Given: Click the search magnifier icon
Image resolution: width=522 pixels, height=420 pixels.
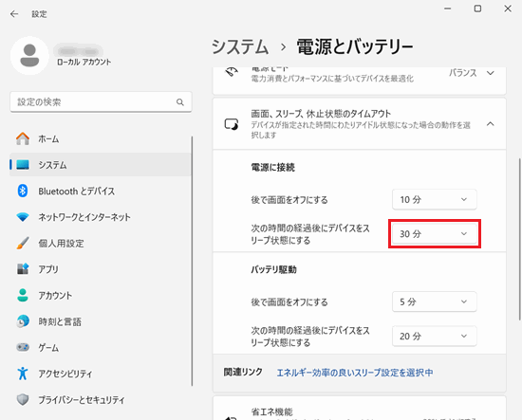Looking at the screenshot, I should pos(180,102).
